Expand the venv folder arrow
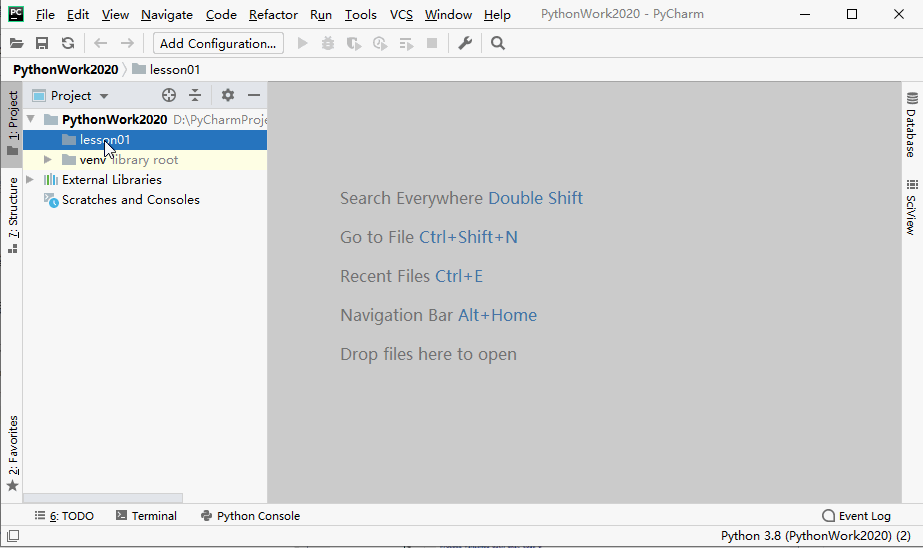The image size is (923, 548). (48, 160)
